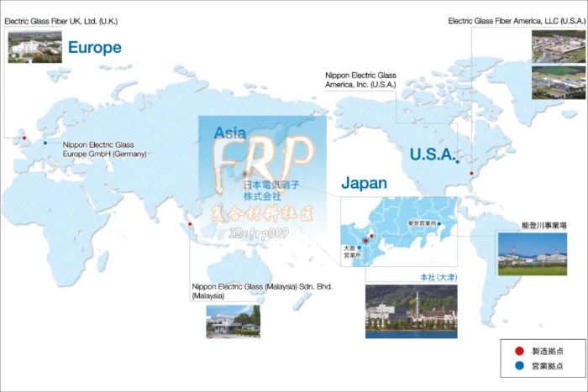The width and height of the screenshot is (588, 392).
Task: Click the 日本電気硝子株式会社 company name
Action: 271,191
